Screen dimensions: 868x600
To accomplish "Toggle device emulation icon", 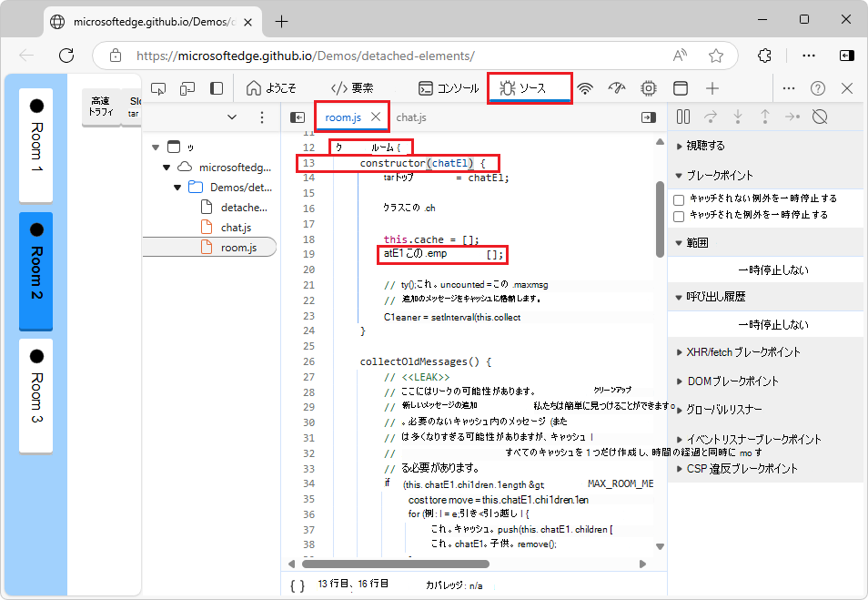I will tap(187, 88).
